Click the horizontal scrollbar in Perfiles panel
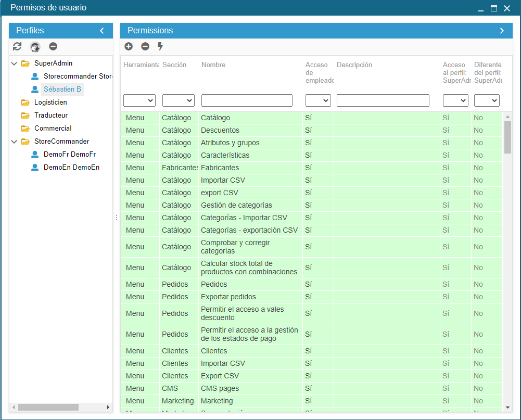Screen dimensions: 521x420 tap(48, 407)
